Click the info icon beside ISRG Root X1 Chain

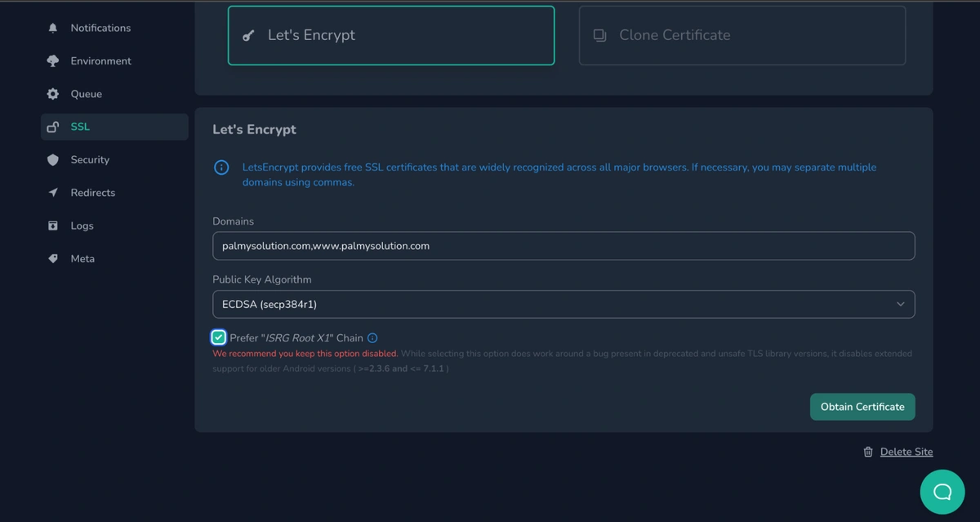coord(372,338)
